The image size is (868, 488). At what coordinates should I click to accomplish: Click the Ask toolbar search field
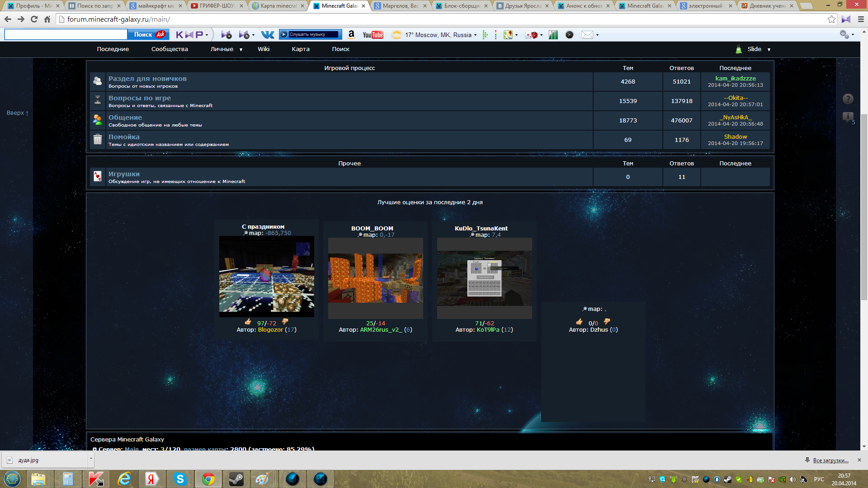click(x=66, y=35)
